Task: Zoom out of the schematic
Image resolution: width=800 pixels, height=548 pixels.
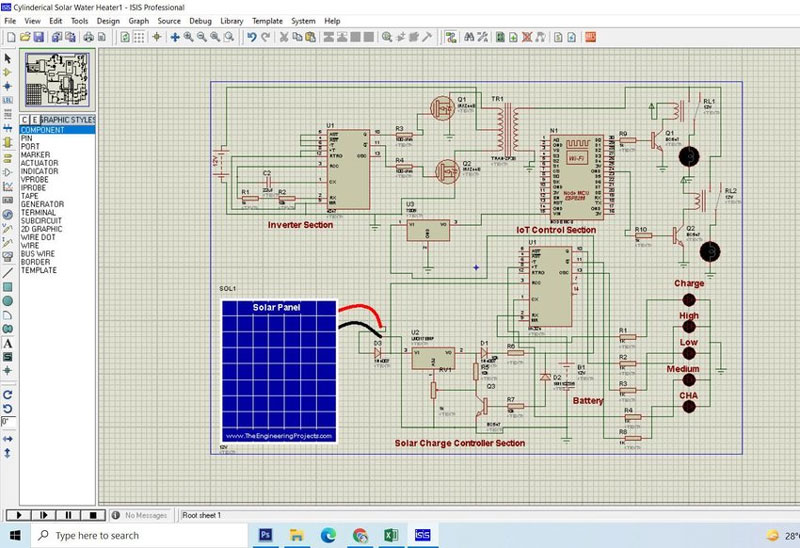Action: [x=202, y=37]
